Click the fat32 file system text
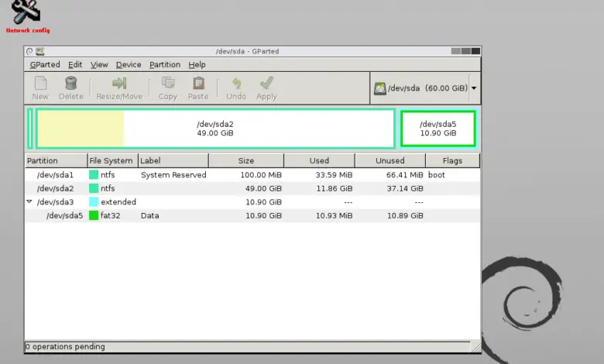The height and width of the screenshot is (364, 604). 110,216
